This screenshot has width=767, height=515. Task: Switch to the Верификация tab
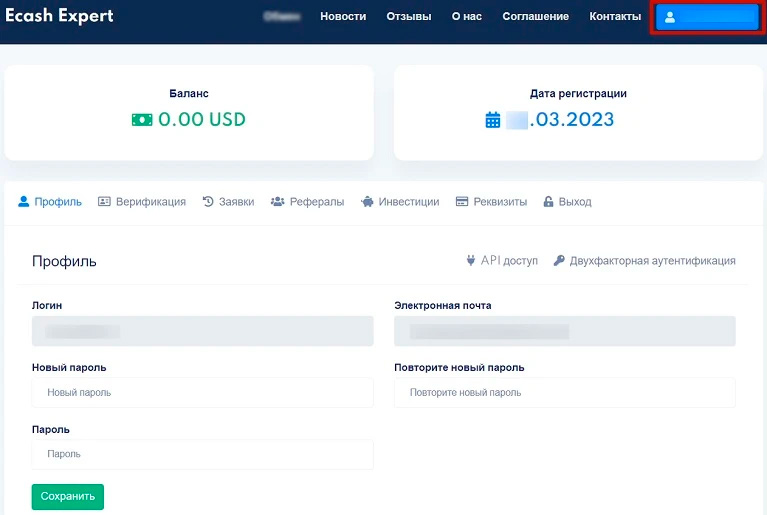tap(142, 201)
